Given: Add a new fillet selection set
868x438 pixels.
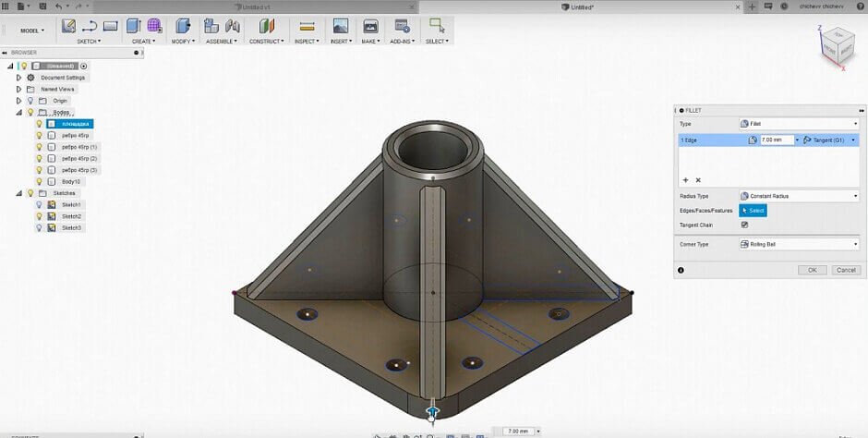Looking at the screenshot, I should click(685, 180).
